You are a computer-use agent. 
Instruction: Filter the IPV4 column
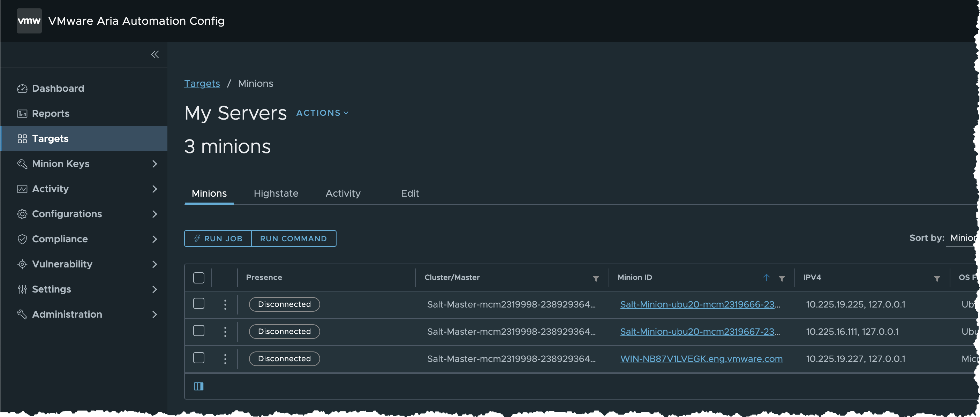pos(937,279)
